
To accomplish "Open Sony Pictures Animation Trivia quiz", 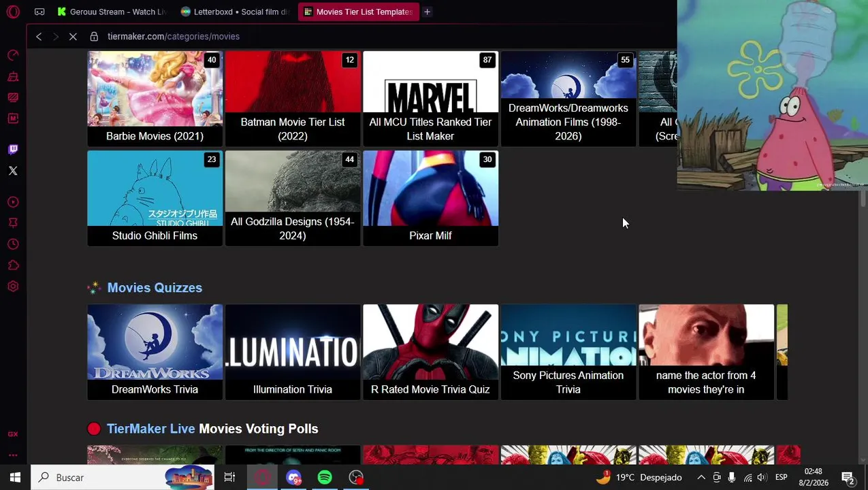I will click(568, 352).
